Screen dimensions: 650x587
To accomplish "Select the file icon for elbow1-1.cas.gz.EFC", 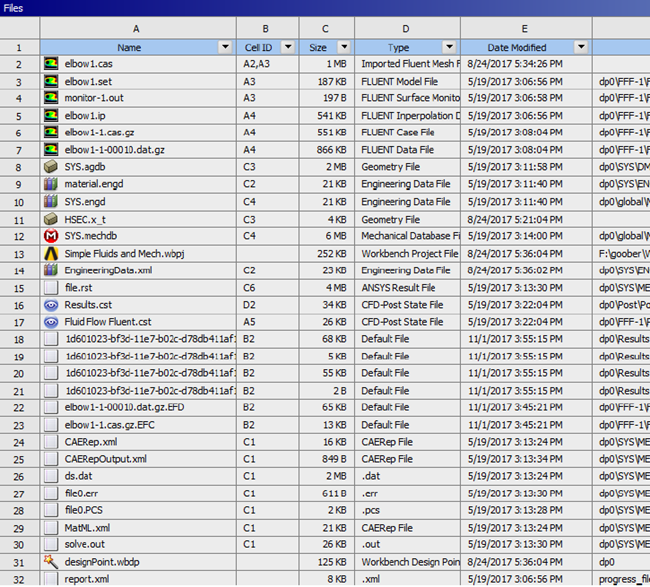I will click(x=51, y=425).
